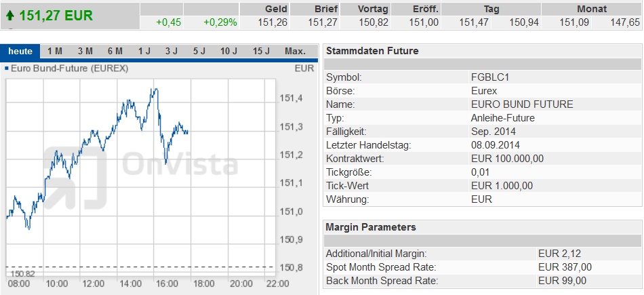Display the 10 J chart range
Screen dimensions: 644x295
pos(229,52)
